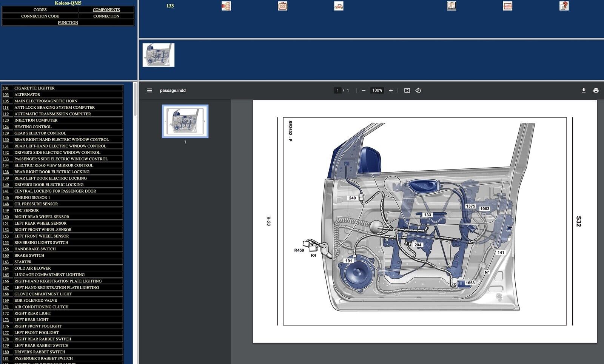Image resolution: width=604 pixels, height=364 pixels.
Task: Click the help question mark icon
Action: (564, 6)
